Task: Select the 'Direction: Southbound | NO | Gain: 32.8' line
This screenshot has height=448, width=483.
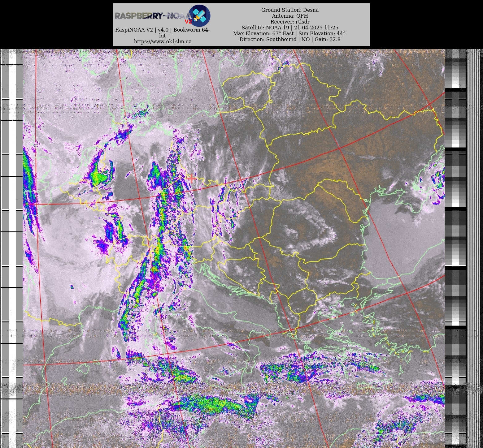Action: coord(290,39)
